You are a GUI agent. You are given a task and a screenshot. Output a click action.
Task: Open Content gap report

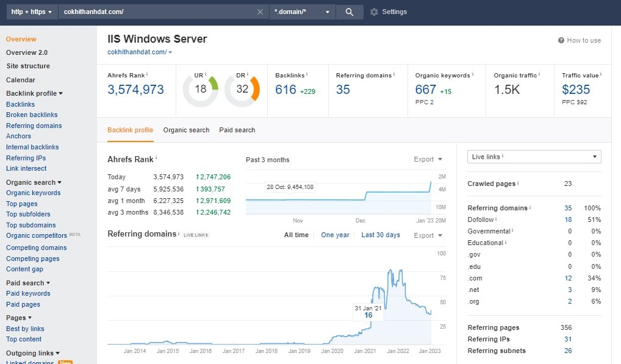tap(24, 269)
